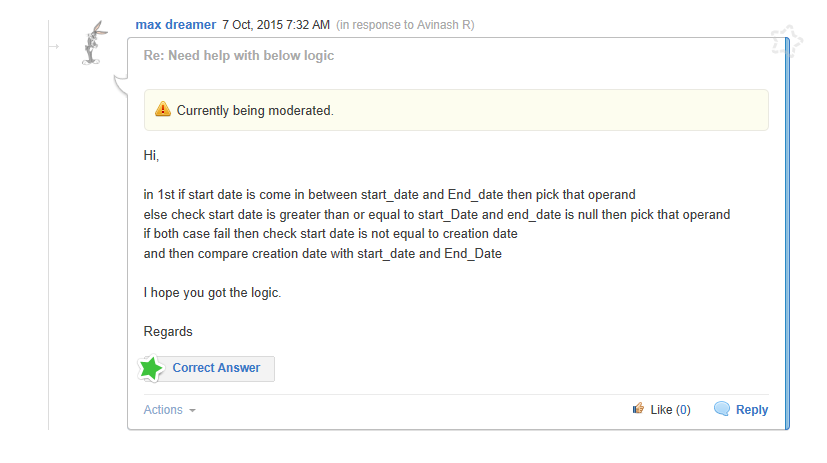This screenshot has height=463, width=827.
Task: Click the 7 Oct, 2015 7:32 AM timestamp
Action: click(276, 24)
